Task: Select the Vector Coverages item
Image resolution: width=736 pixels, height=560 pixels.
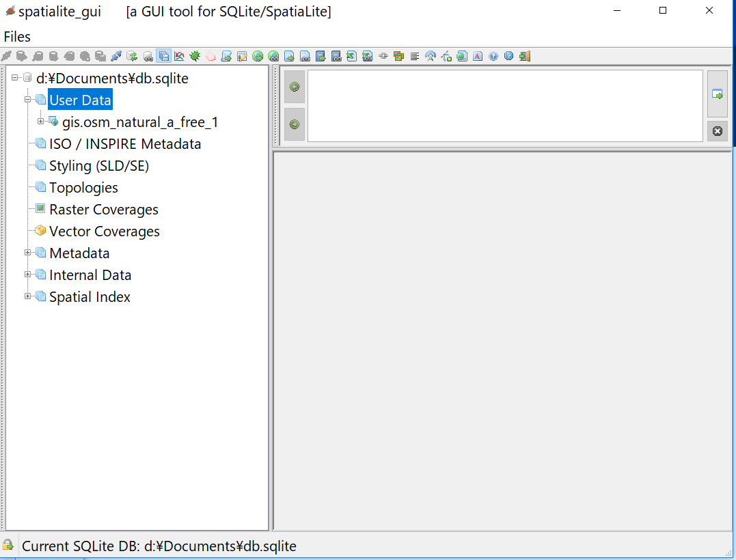Action: coord(104,232)
